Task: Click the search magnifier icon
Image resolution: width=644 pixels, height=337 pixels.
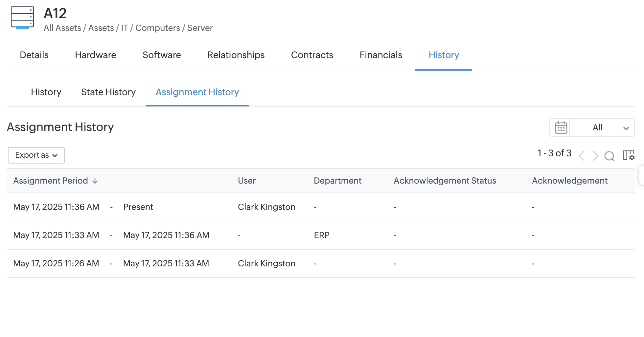Action: coord(609,156)
